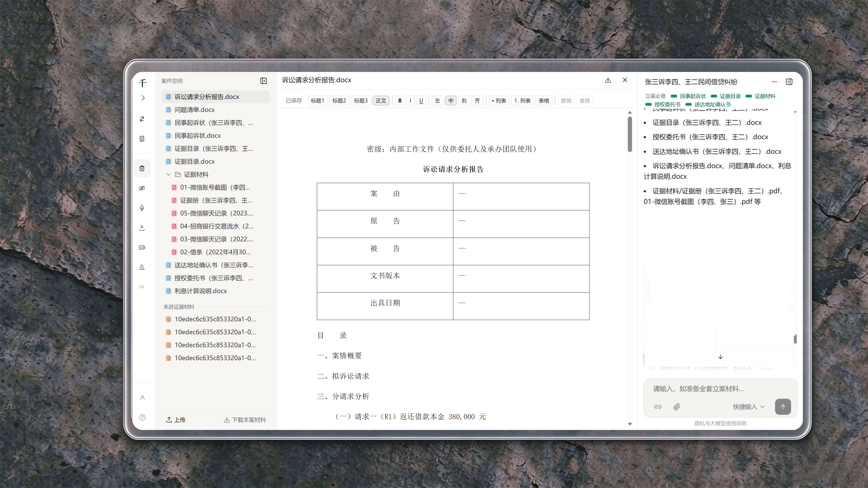Toggle the right chat panel layout icon
The width and height of the screenshot is (868, 488).
coord(789,82)
